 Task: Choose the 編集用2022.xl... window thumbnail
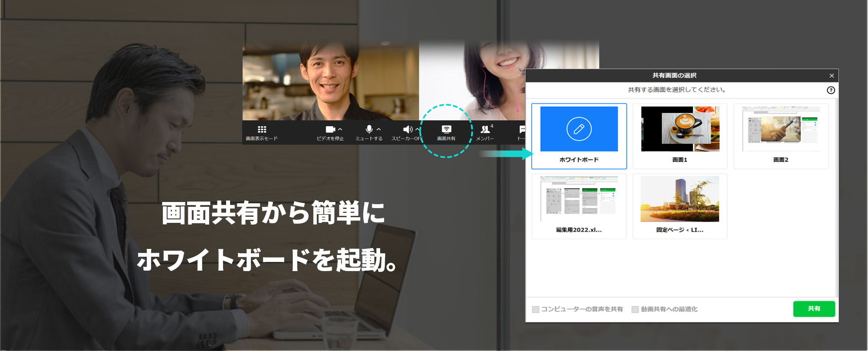tap(579, 206)
